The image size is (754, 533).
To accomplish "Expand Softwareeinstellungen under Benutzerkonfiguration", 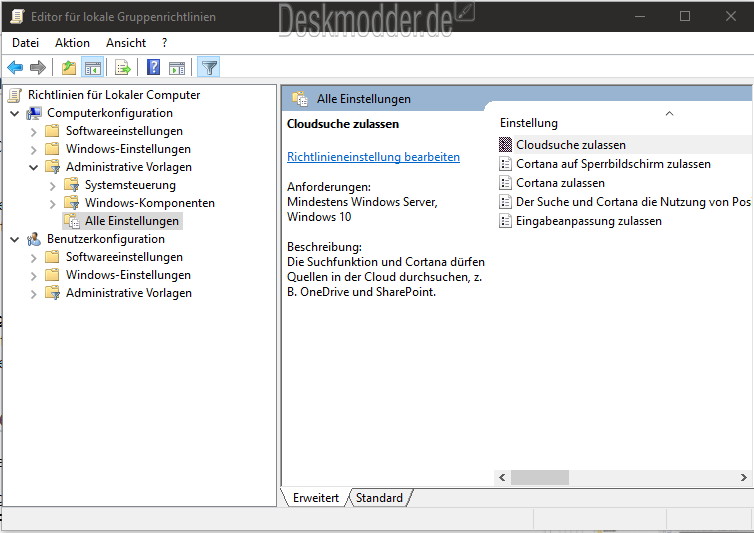I will (x=33, y=258).
